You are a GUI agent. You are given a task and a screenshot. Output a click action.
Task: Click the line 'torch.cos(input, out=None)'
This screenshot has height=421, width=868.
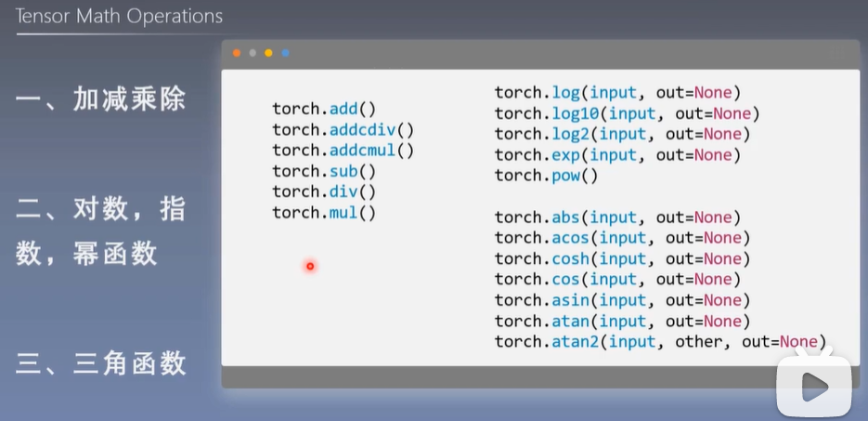click(x=617, y=280)
